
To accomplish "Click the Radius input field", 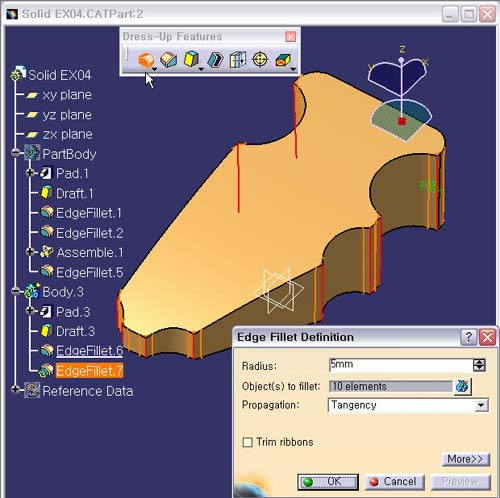I will [400, 365].
